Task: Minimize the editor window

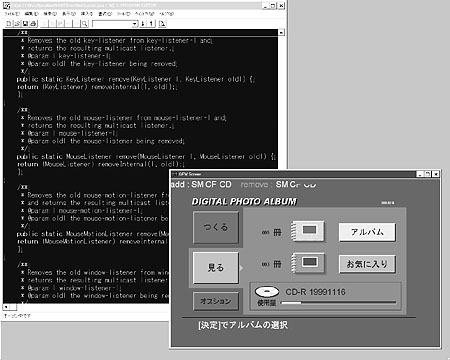Action: (265, 5)
